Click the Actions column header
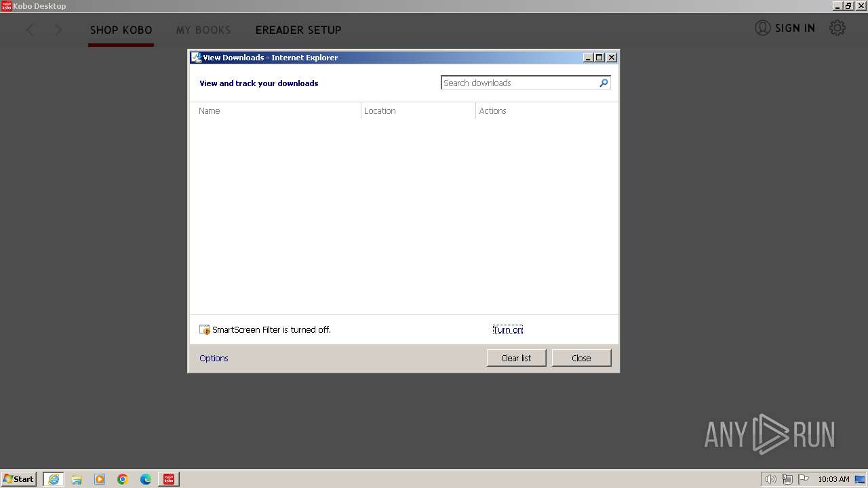 547,110
